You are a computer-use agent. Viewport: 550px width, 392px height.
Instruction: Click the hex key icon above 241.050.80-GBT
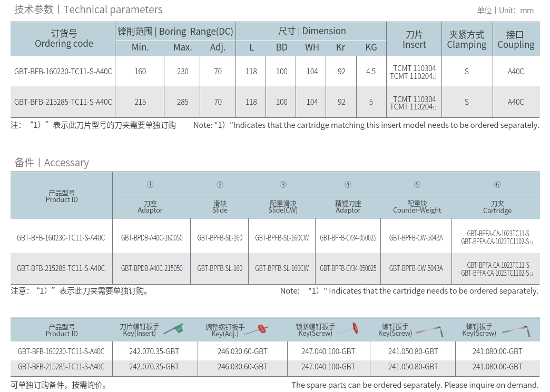pyautogui.click(x=430, y=330)
